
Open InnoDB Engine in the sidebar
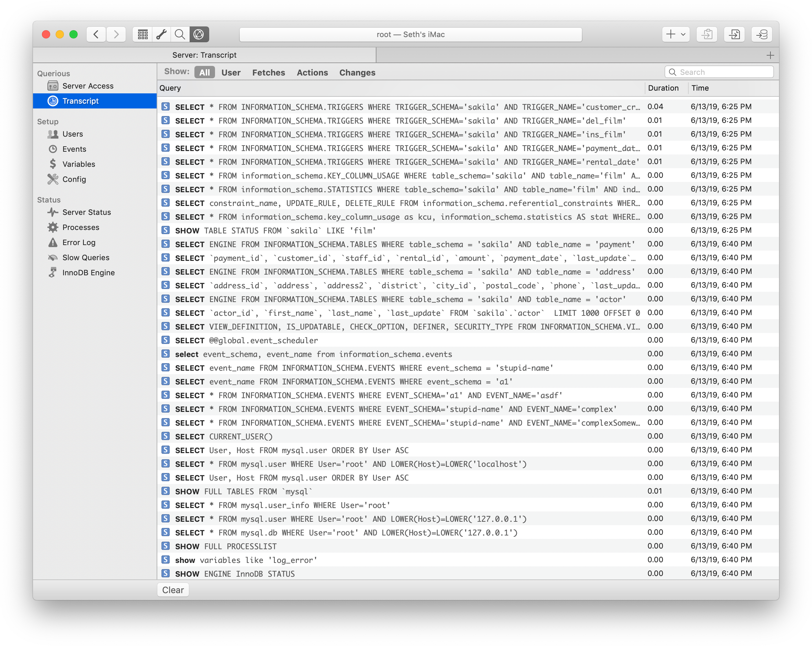(x=94, y=273)
